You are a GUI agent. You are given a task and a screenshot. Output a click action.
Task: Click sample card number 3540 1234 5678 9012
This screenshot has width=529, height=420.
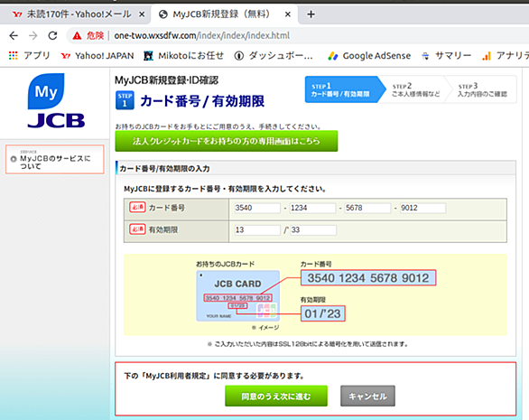(x=368, y=278)
